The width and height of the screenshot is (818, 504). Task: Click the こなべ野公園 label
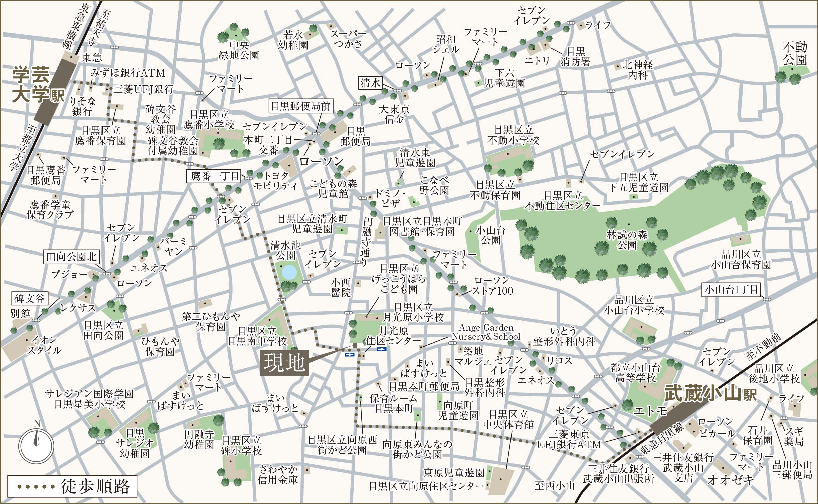pyautogui.click(x=434, y=185)
